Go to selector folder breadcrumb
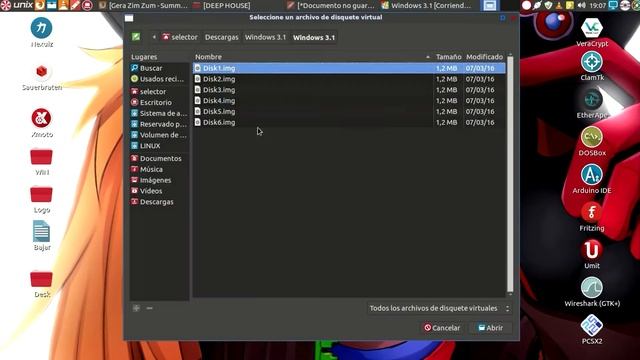This screenshot has height=360, width=640. tap(180, 37)
